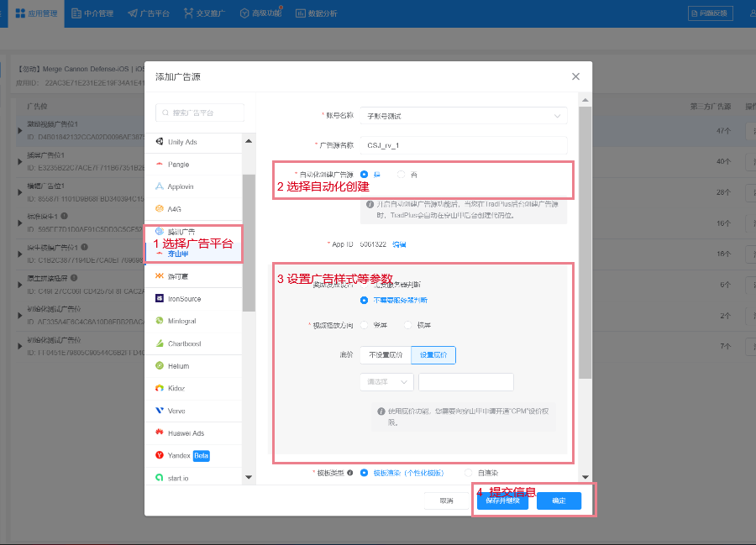Expand the first ad placement row
The height and width of the screenshot is (545, 756).
pyautogui.click(x=20, y=130)
